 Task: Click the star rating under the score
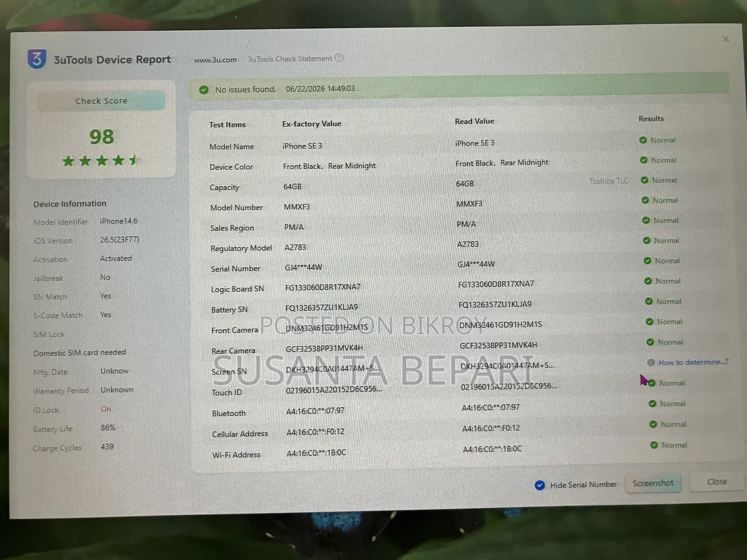click(101, 161)
